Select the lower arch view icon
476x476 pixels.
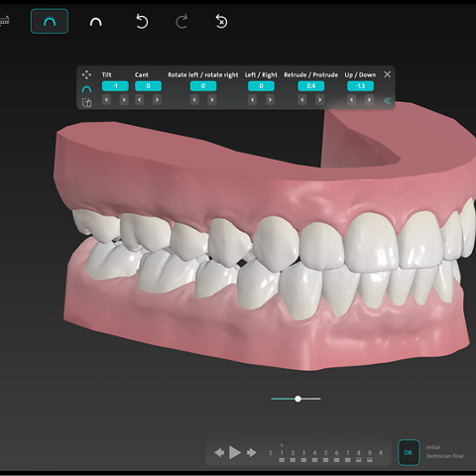click(96, 22)
